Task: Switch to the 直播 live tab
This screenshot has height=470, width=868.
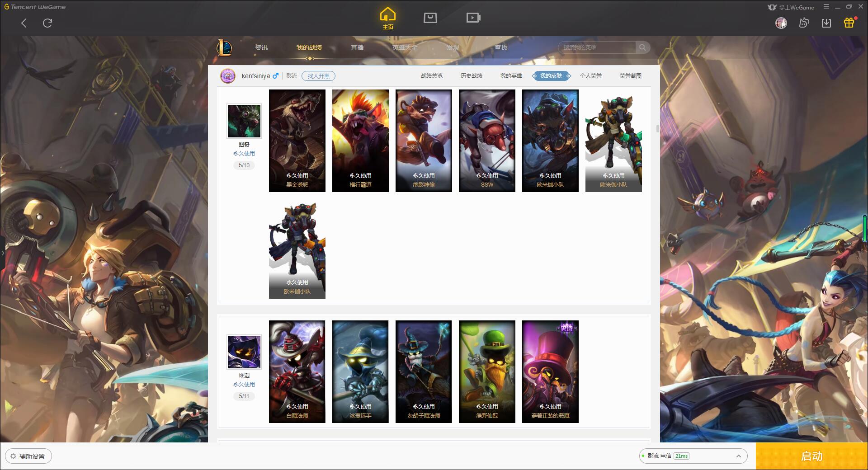Action: click(357, 47)
